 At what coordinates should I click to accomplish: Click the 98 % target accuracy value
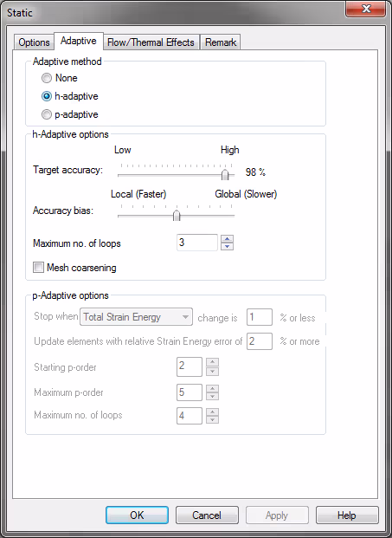point(255,172)
